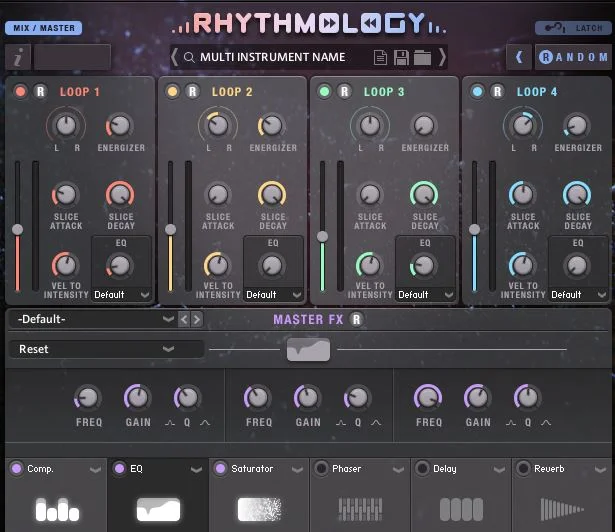615x532 pixels.
Task: Open the Reset dropdown
Action: [x=106, y=349]
